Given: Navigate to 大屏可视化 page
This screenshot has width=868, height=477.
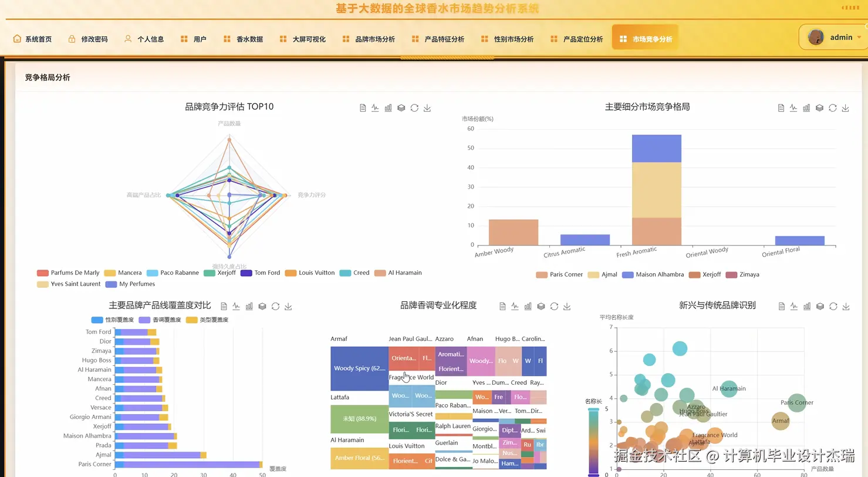Looking at the screenshot, I should (x=310, y=38).
